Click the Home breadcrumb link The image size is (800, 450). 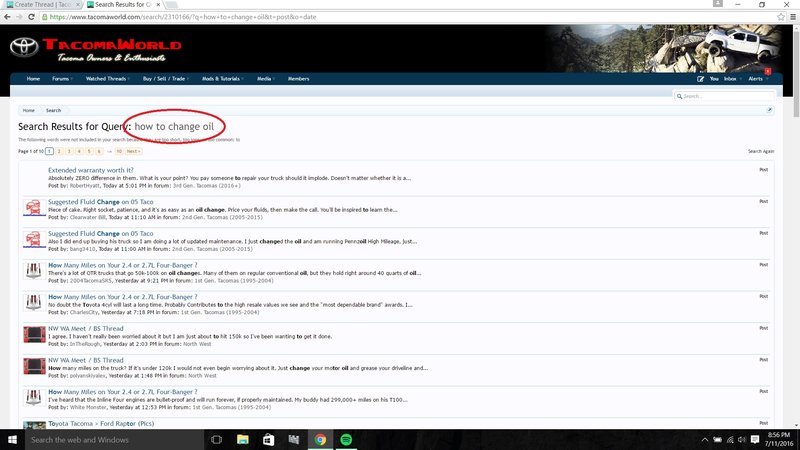(29, 110)
